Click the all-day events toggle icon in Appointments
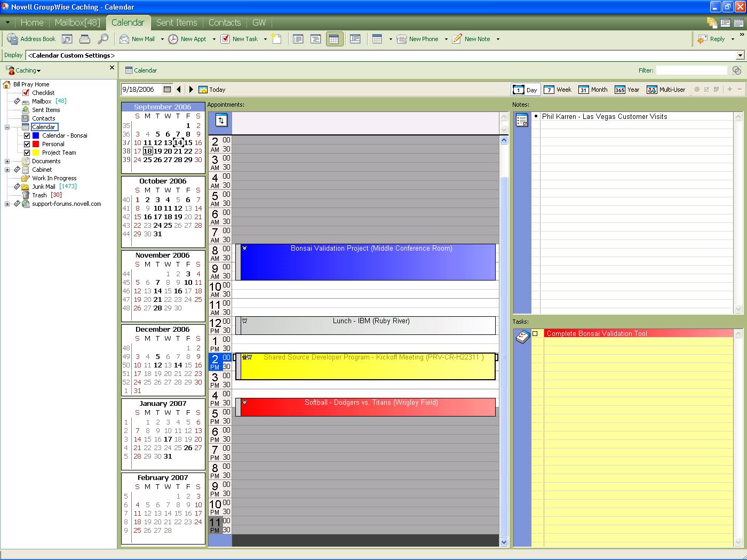Screen dimensions: 747x560 point(221,120)
